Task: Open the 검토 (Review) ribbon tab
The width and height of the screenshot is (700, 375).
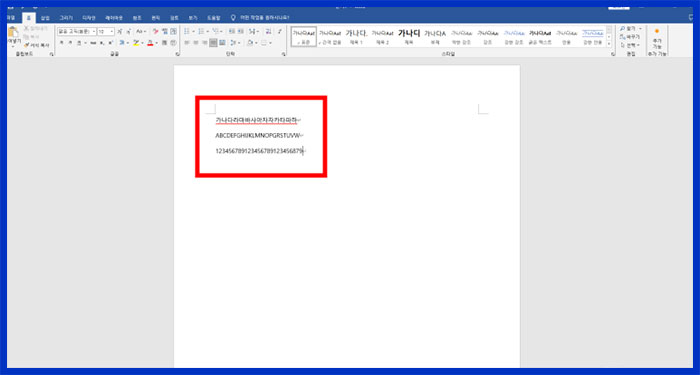Action: pos(175,18)
